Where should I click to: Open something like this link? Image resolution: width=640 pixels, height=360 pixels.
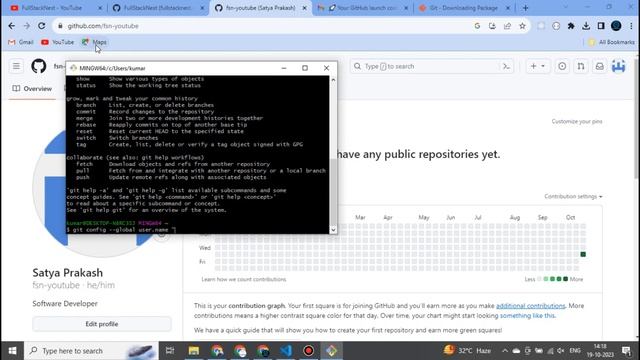click(x=527, y=316)
